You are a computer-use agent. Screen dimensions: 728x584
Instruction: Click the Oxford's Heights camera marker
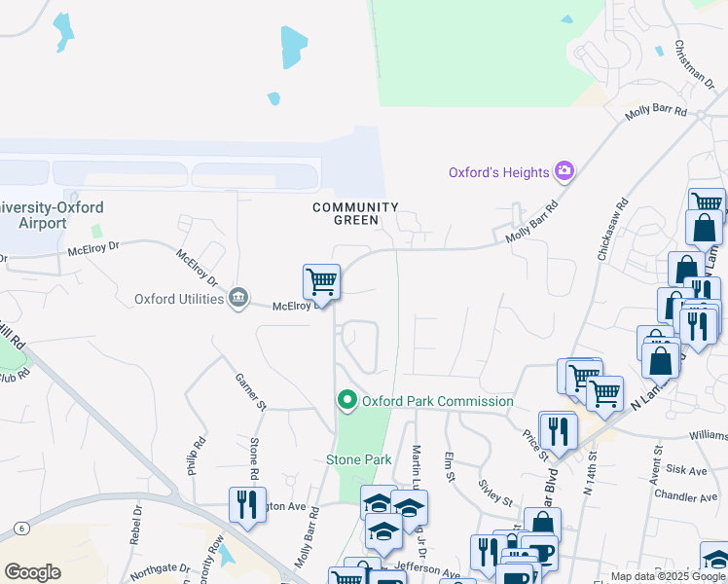click(x=564, y=171)
